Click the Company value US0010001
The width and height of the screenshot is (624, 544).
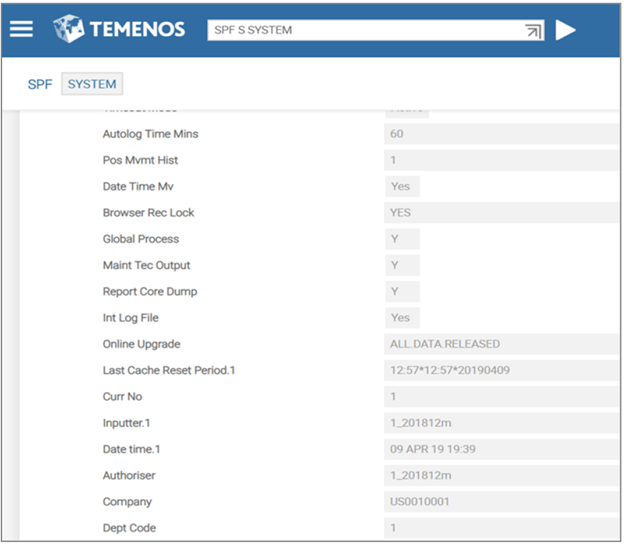pos(500,502)
